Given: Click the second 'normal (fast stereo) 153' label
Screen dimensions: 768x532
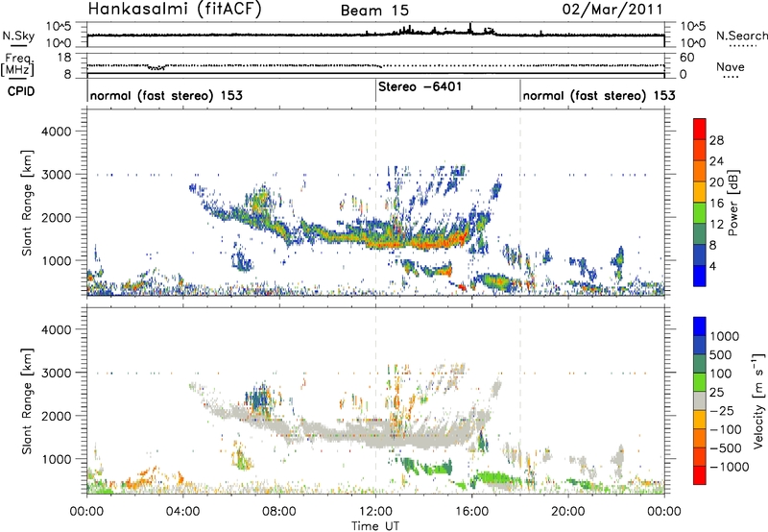Looking at the screenshot, I should [599, 95].
